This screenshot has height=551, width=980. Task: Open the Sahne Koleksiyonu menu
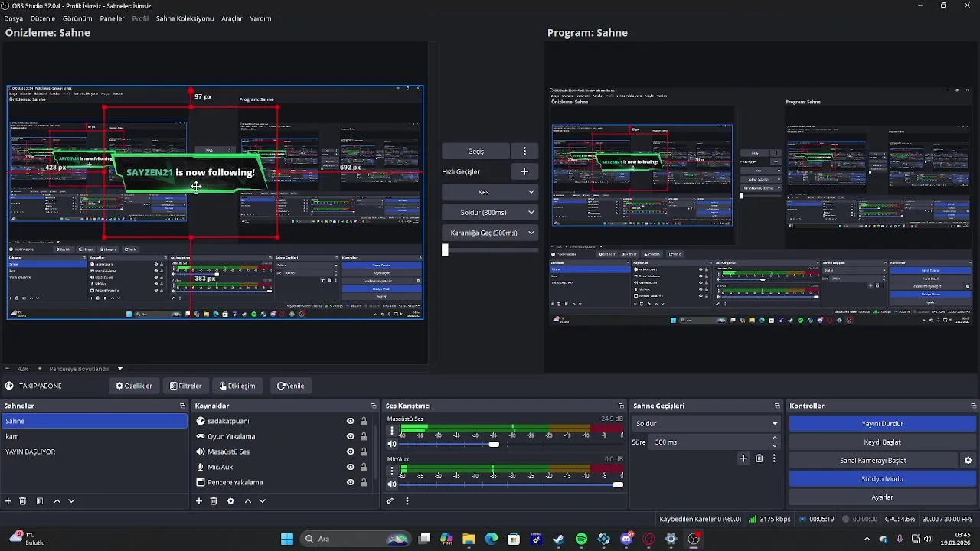185,18
